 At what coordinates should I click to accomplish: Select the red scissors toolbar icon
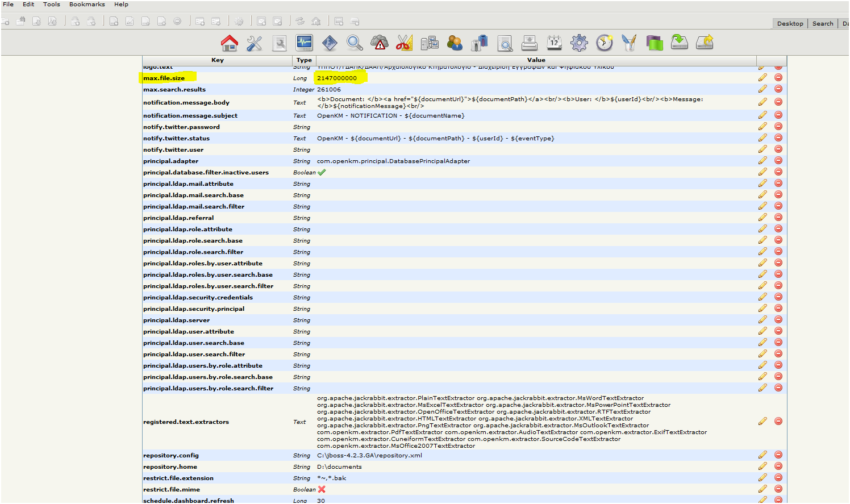coord(404,43)
